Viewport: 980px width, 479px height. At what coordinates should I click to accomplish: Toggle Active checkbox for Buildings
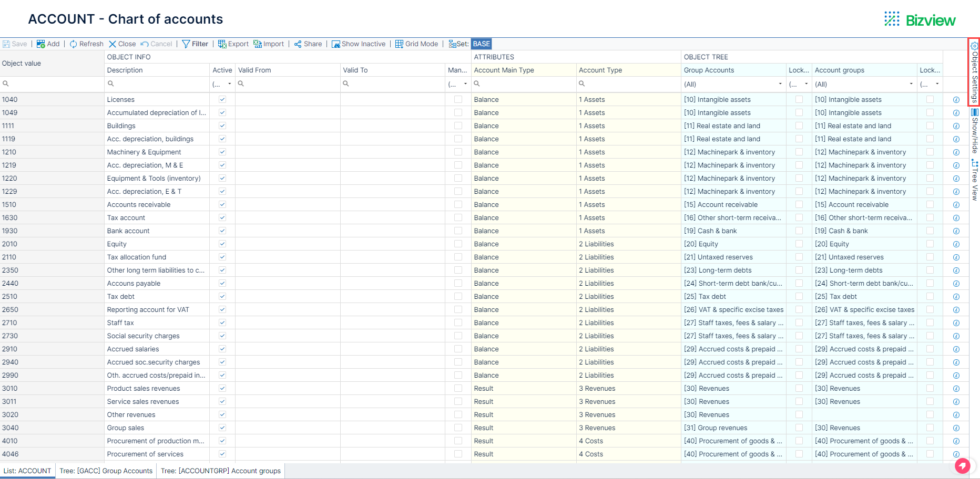click(x=222, y=126)
